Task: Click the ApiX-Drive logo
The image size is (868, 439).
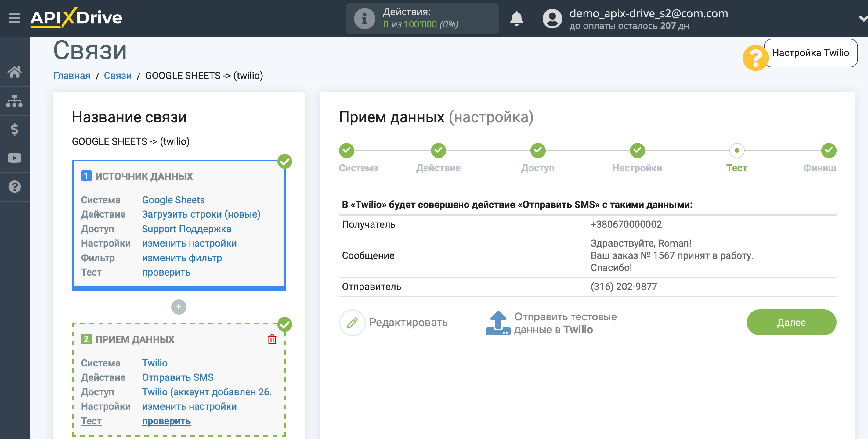Action: pos(76,17)
